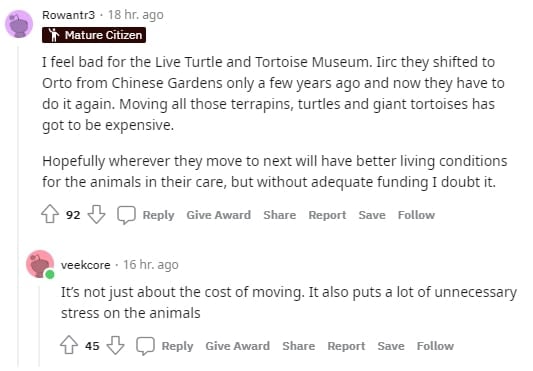Click the reply speech bubble on veekcore's comment
The height and width of the screenshot is (371, 533).
[145, 346]
